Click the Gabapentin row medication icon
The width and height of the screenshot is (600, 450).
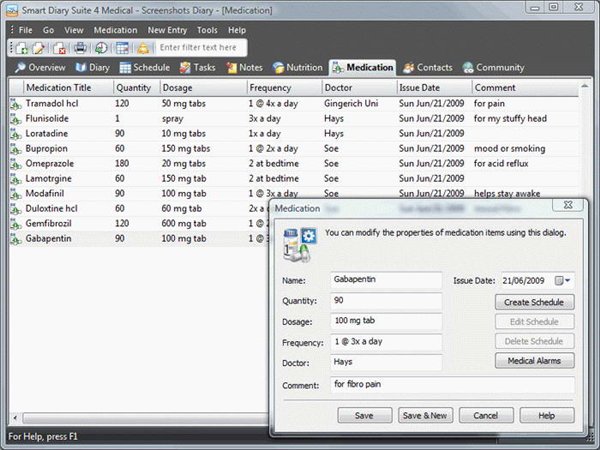coord(16,239)
